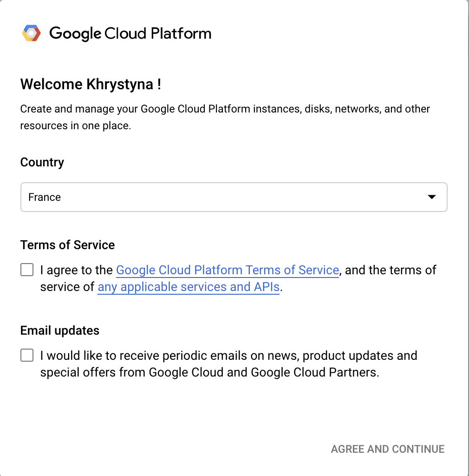The height and width of the screenshot is (476, 469).
Task: Click the 'I agree to the' label text
Action: (x=77, y=270)
